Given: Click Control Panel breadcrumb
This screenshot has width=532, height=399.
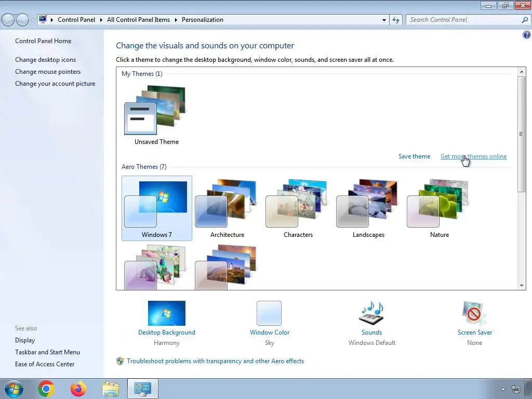Looking at the screenshot, I should tap(76, 20).
